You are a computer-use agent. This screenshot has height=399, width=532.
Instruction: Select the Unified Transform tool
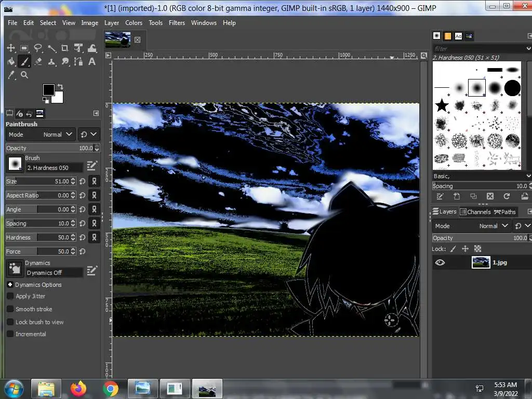(78, 48)
